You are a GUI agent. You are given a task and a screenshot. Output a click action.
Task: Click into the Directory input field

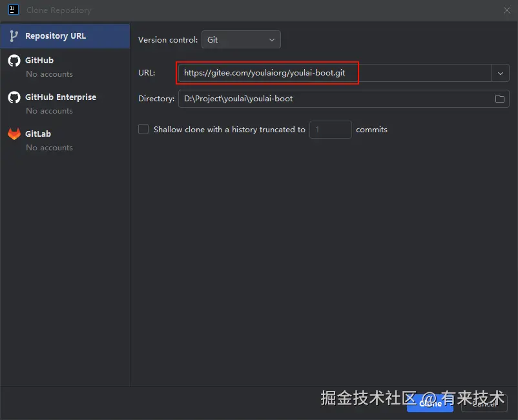click(344, 99)
